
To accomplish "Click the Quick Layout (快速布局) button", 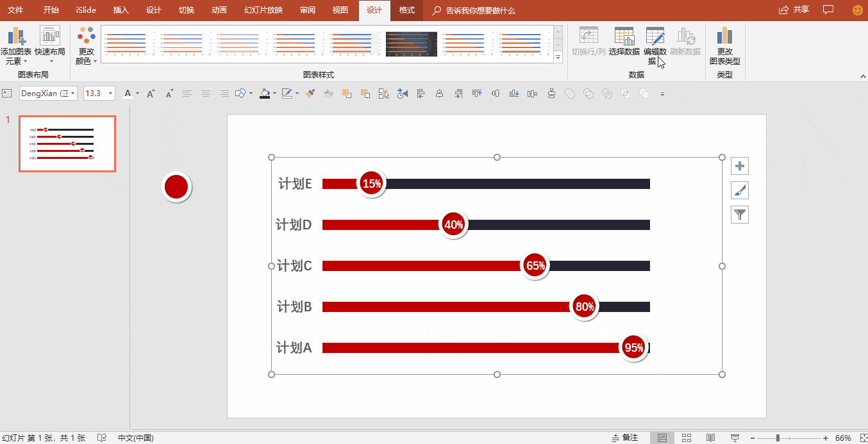I will coord(50,42).
